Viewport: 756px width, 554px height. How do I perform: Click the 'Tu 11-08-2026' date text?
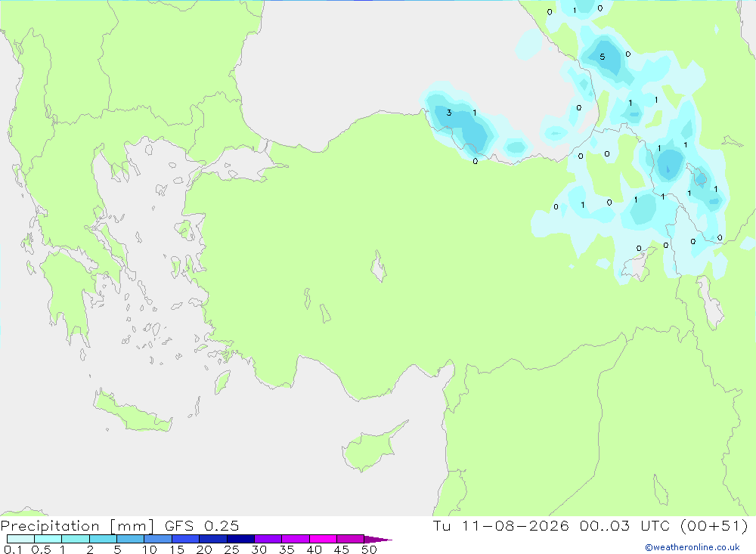pos(501,525)
